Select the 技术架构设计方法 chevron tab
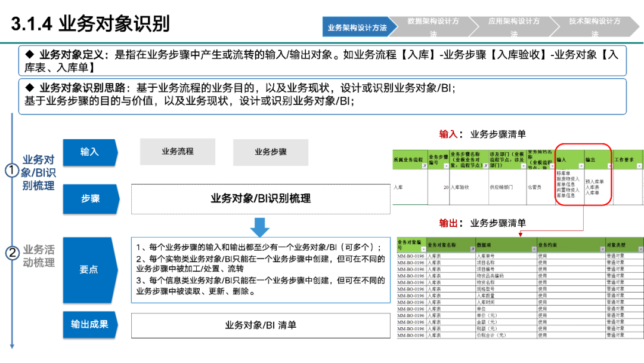 click(x=595, y=27)
